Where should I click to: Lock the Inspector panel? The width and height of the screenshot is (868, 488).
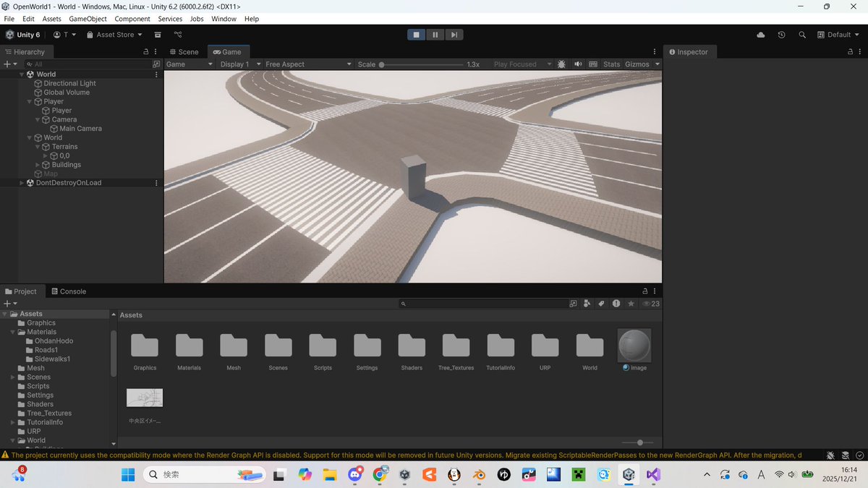851,52
